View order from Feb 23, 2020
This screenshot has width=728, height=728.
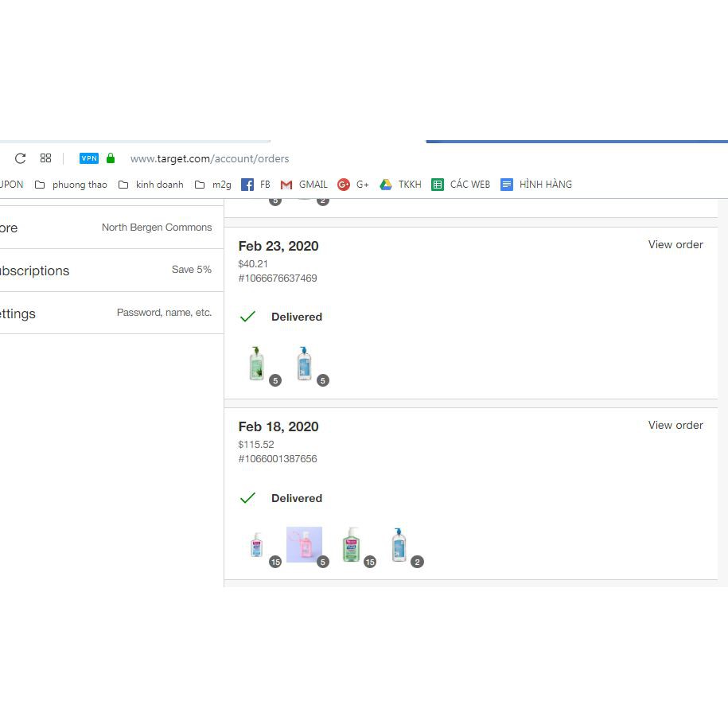pyautogui.click(x=675, y=244)
